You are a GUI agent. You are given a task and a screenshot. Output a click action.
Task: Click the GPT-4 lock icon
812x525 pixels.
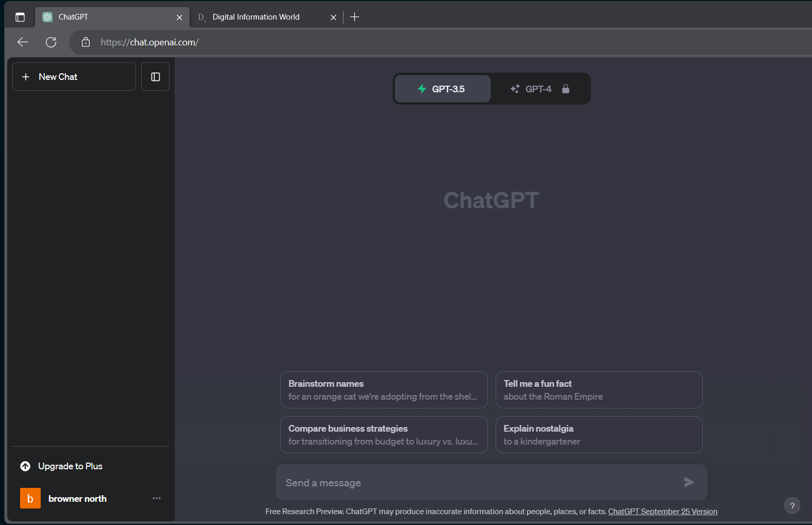click(x=566, y=89)
